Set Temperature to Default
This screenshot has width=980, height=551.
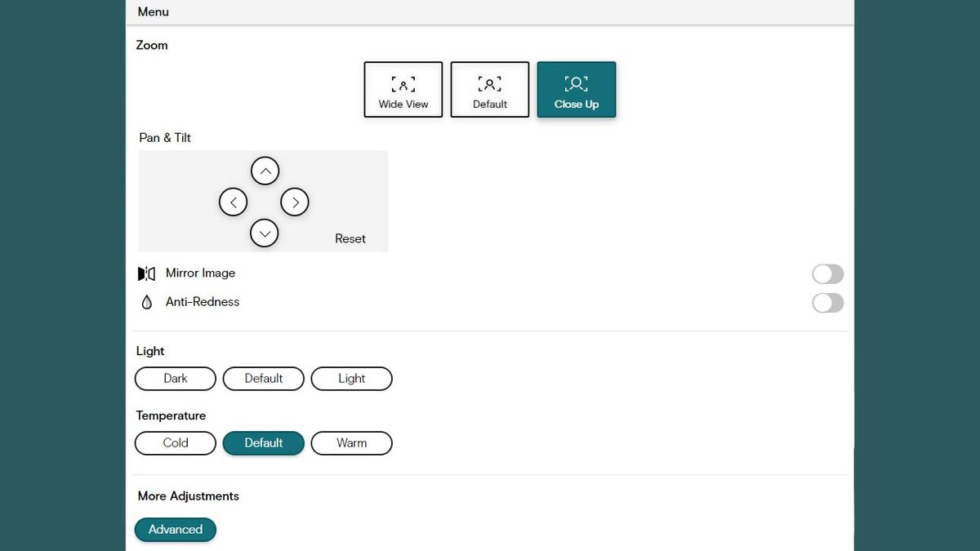click(264, 443)
